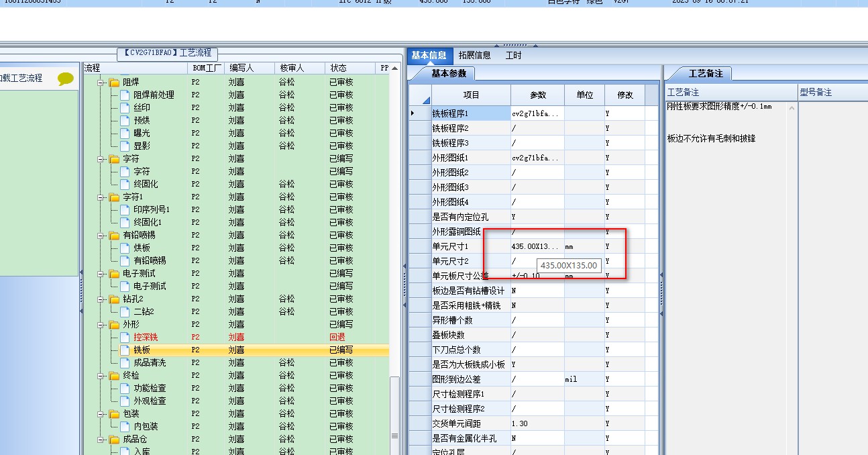Click the 预烘 document icon
This screenshot has height=455, width=868.
click(x=125, y=121)
